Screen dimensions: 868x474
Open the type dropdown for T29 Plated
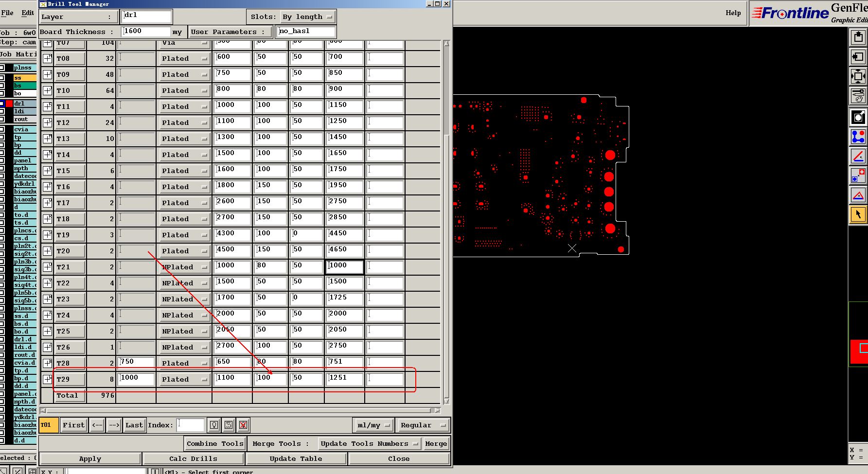pyautogui.click(x=185, y=379)
